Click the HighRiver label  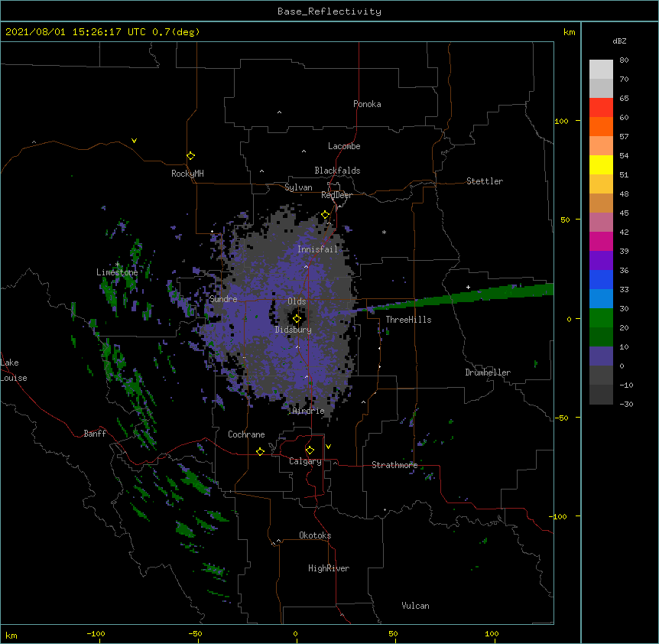click(x=329, y=568)
